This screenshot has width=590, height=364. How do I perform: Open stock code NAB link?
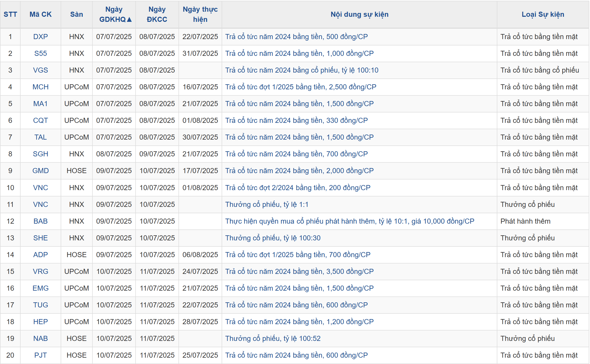[x=41, y=339]
